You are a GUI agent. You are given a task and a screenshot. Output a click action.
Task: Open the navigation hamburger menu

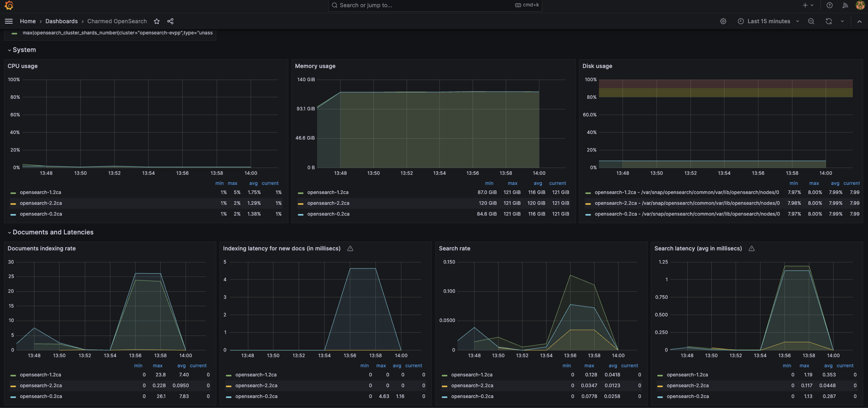tap(8, 21)
